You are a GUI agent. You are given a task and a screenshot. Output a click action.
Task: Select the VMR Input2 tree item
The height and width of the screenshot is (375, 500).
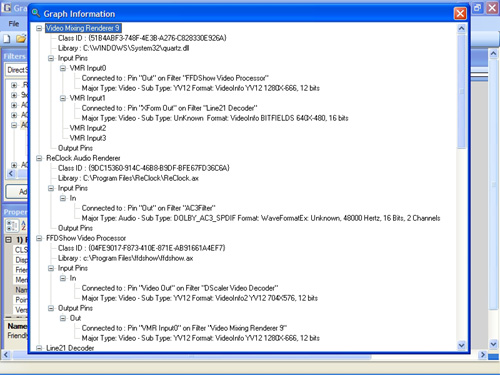[x=88, y=128]
